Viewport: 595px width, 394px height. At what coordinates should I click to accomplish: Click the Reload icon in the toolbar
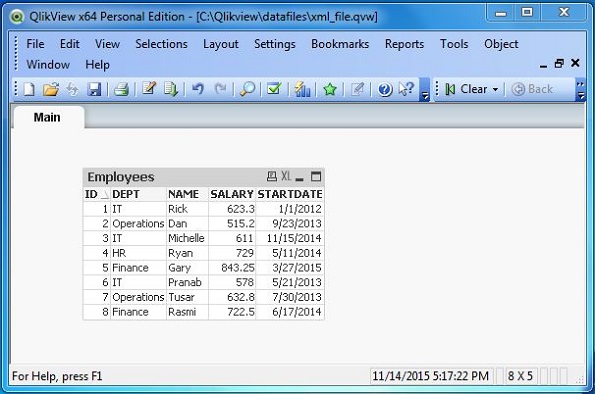coord(72,90)
